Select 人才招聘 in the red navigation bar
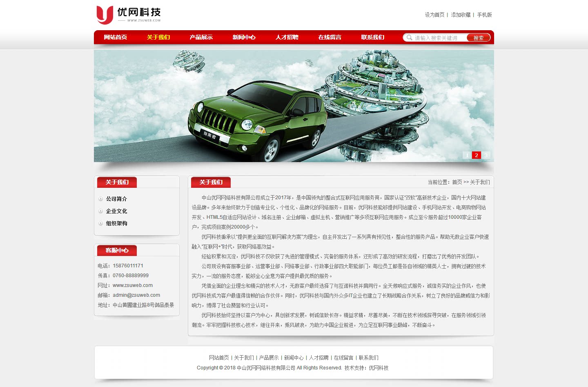The width and height of the screenshot is (588, 387). (x=287, y=37)
